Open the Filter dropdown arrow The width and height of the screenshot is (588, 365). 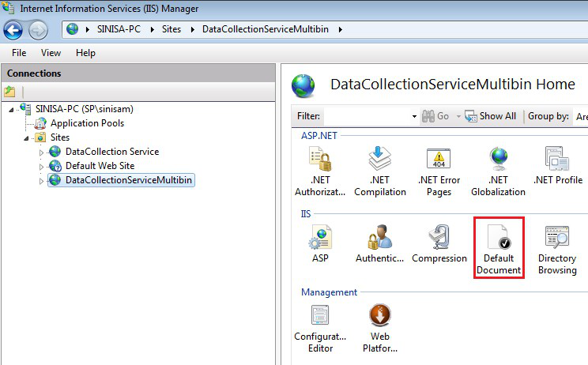414,117
